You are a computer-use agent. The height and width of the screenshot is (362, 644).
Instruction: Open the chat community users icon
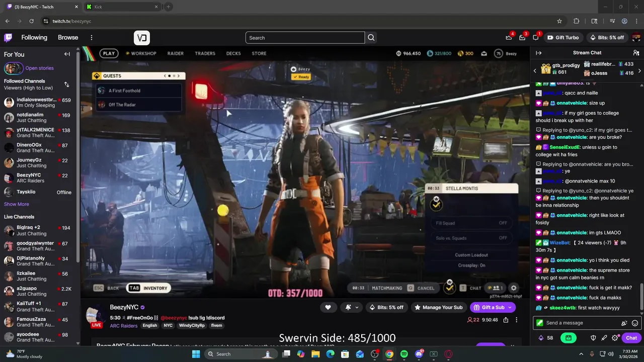click(636, 53)
